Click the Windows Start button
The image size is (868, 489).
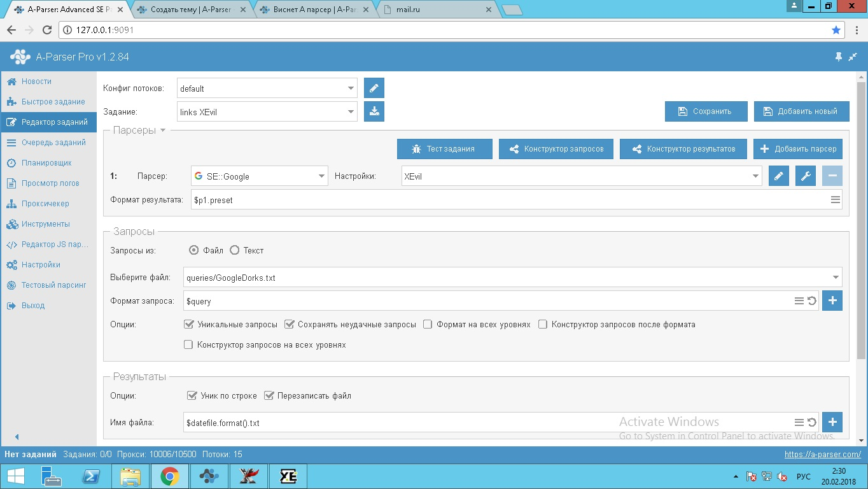[x=15, y=476]
